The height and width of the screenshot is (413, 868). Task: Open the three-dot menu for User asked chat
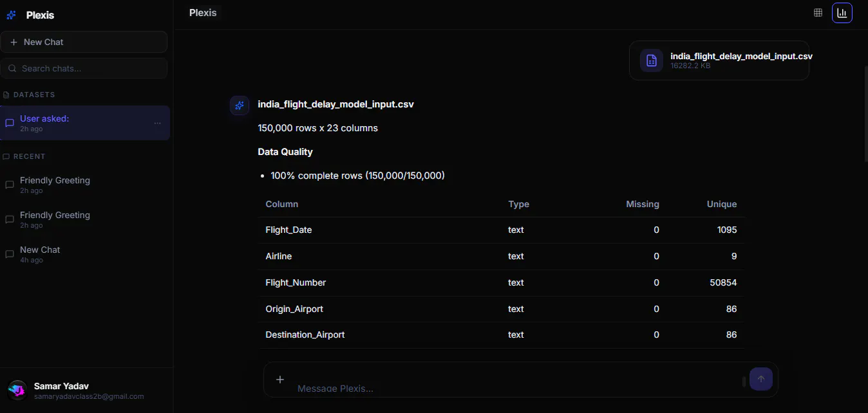(158, 123)
